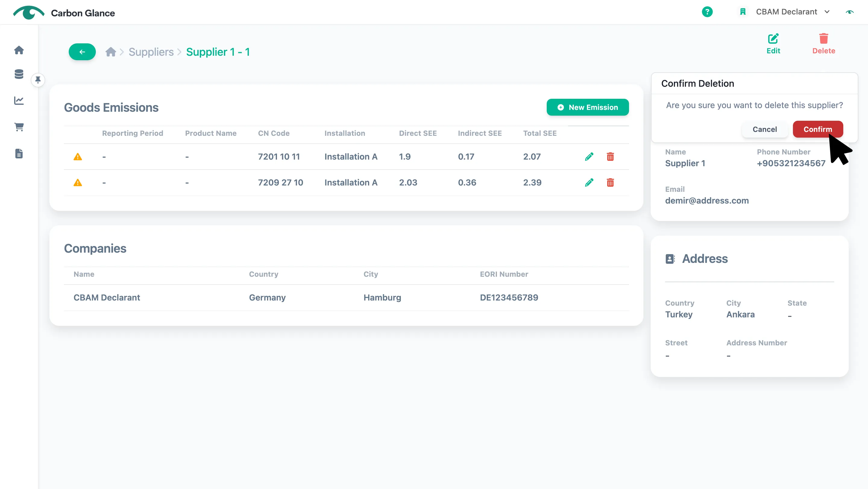Click the Direct SEE value 2.03
Viewport: 868px width, 489px height.
408,182
